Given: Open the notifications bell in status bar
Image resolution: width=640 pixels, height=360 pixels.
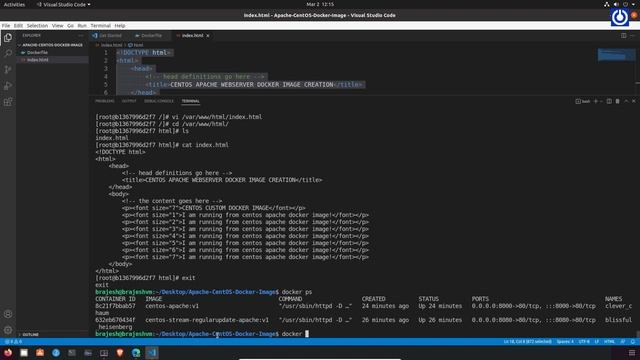Looking at the screenshot, I should (633, 342).
